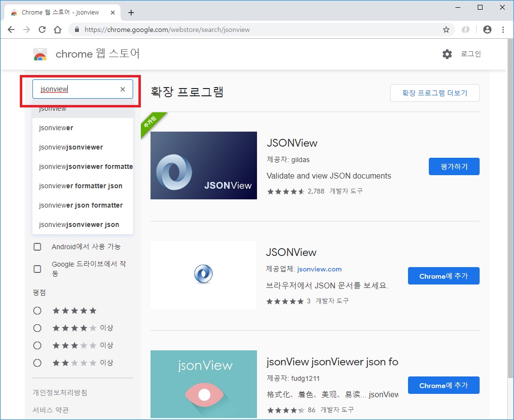
Task: Click the 2,788 ratings count
Action: 316,191
